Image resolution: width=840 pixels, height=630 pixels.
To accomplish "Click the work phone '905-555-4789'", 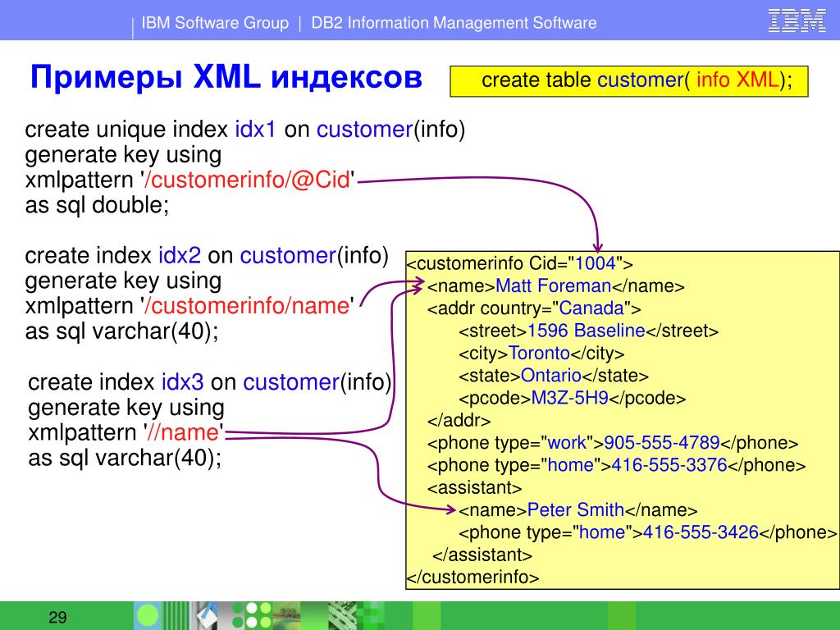I will (662, 442).
